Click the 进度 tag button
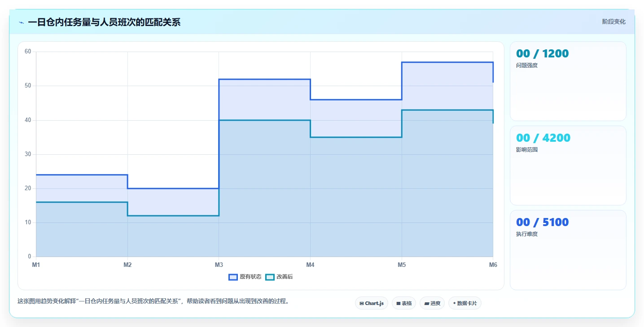 click(432, 303)
